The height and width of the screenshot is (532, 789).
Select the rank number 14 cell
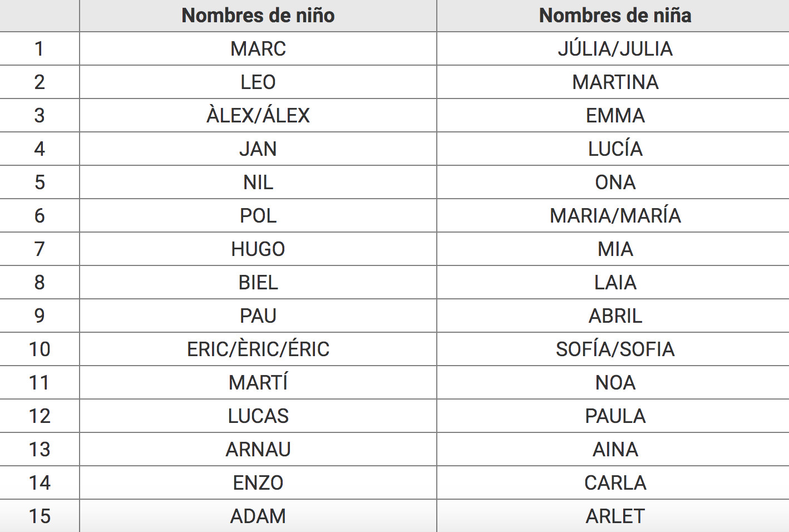click(x=40, y=483)
